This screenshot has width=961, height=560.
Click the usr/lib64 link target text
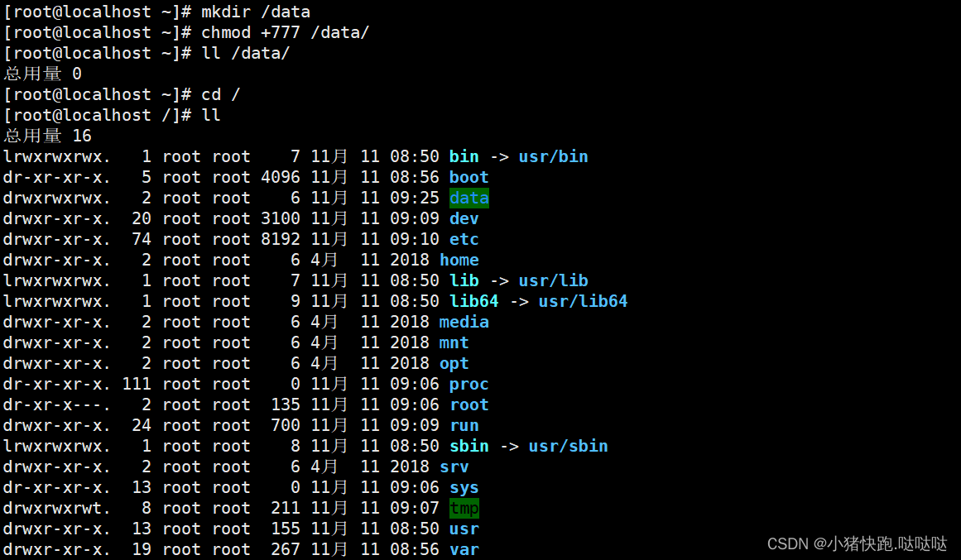pos(583,302)
